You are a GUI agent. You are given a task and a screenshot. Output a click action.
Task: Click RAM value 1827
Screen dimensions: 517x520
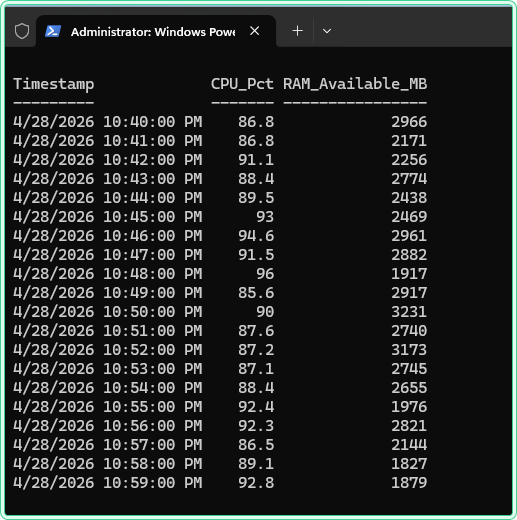[409, 464]
